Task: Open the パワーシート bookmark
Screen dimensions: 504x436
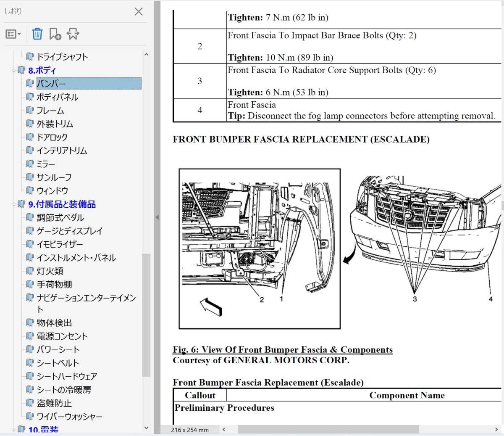Action: coord(58,350)
